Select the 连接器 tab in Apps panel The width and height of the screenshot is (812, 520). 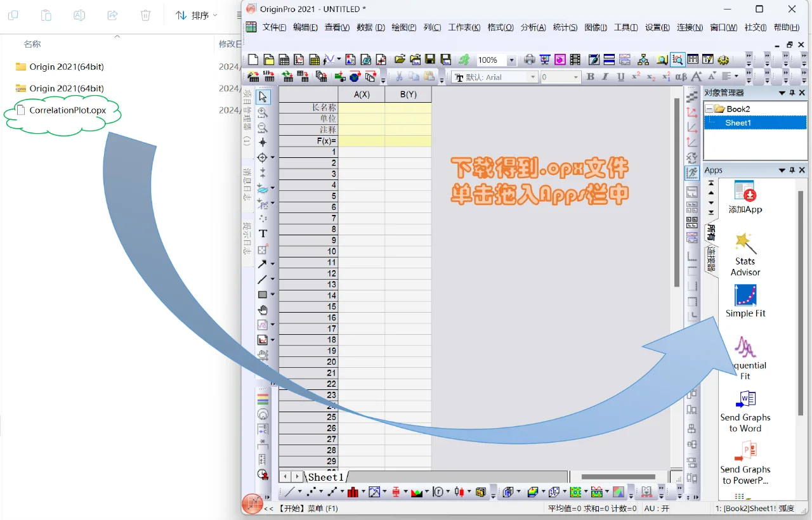[711, 258]
